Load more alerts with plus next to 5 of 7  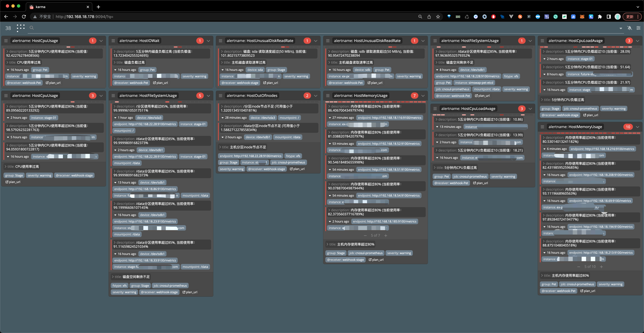point(386,236)
